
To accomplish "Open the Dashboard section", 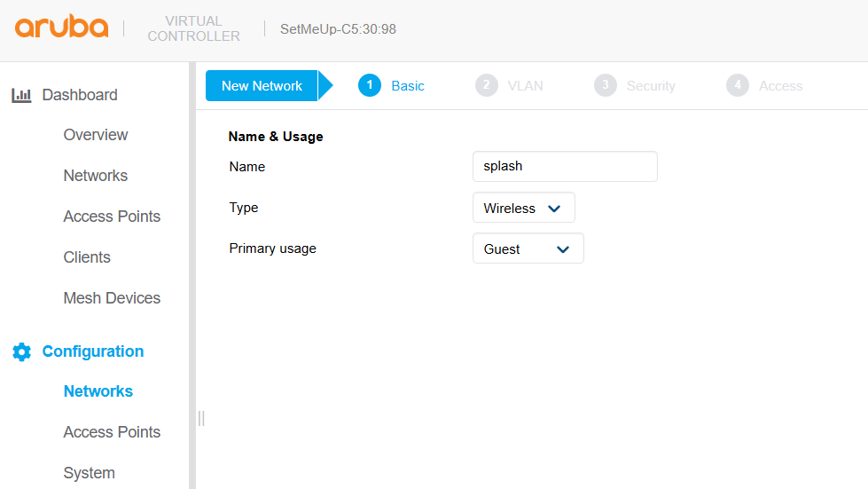I will [80, 95].
